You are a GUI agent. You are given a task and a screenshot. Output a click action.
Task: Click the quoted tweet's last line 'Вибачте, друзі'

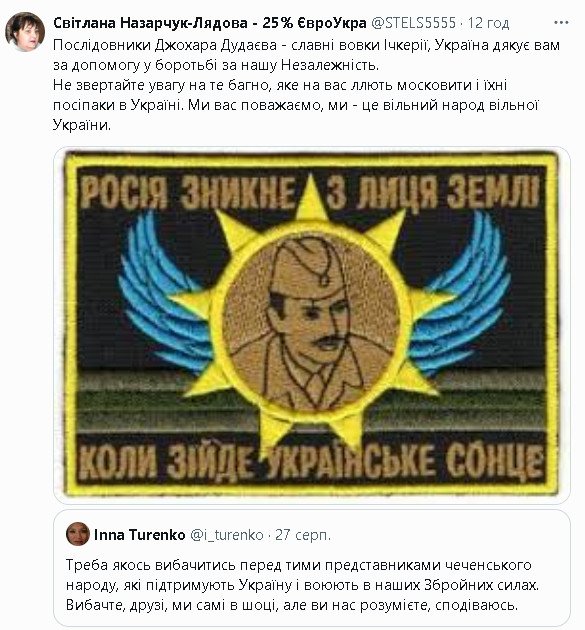(x=292, y=605)
